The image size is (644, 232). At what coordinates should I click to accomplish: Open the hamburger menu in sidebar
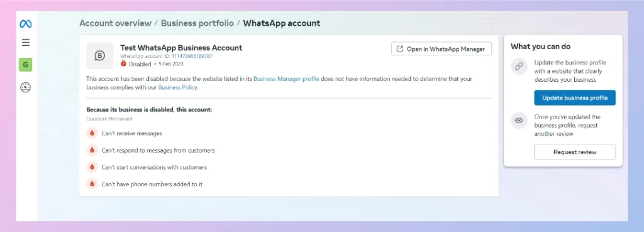[x=25, y=42]
